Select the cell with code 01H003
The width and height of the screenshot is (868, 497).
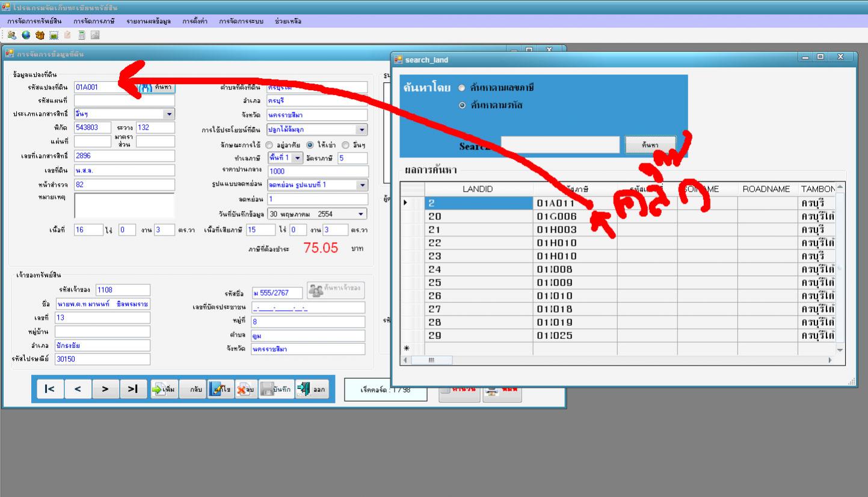click(575, 230)
